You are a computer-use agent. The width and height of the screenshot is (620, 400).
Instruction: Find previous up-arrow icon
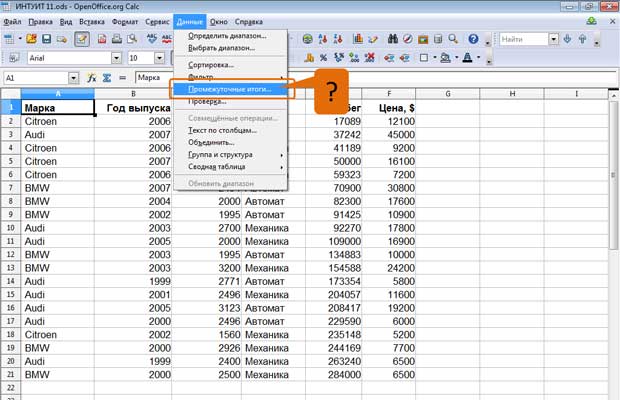pos(582,39)
